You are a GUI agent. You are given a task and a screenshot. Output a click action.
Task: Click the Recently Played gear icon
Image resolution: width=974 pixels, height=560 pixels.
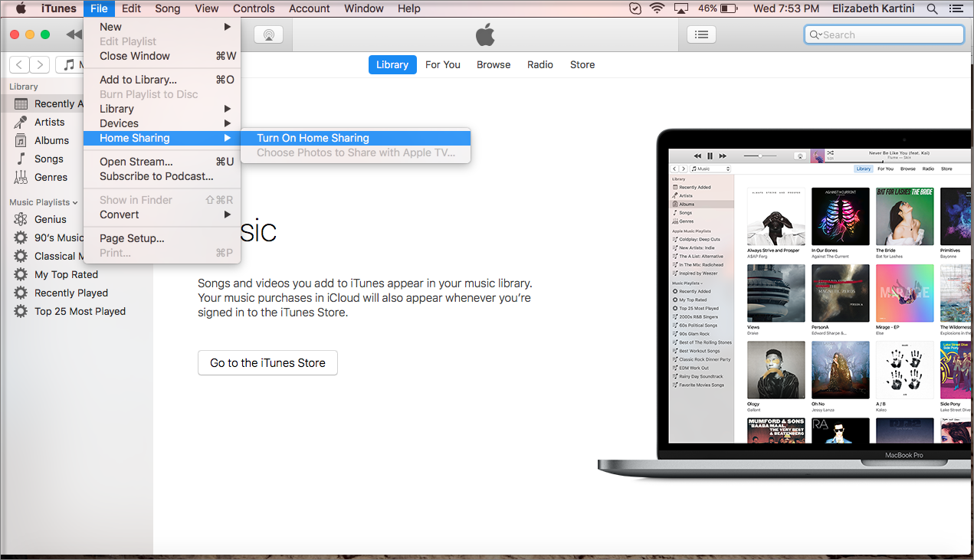click(21, 293)
